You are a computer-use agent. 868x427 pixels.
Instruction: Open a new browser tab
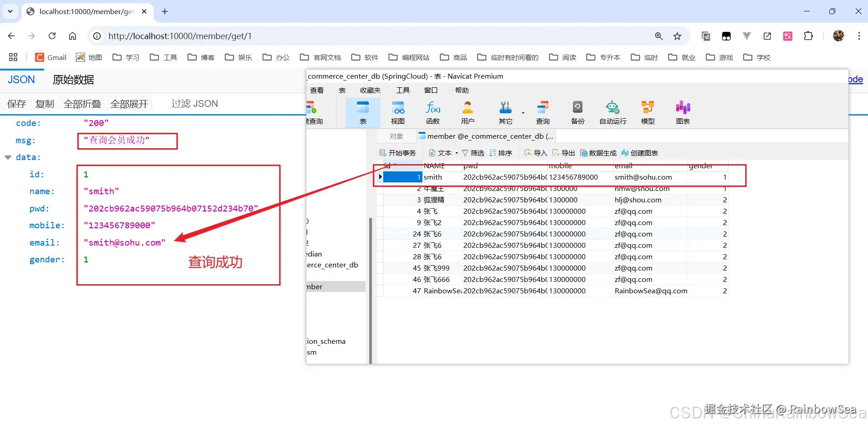[x=165, y=11]
